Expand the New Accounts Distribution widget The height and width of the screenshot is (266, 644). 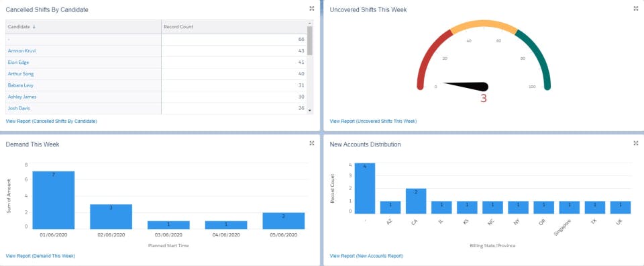(636, 143)
